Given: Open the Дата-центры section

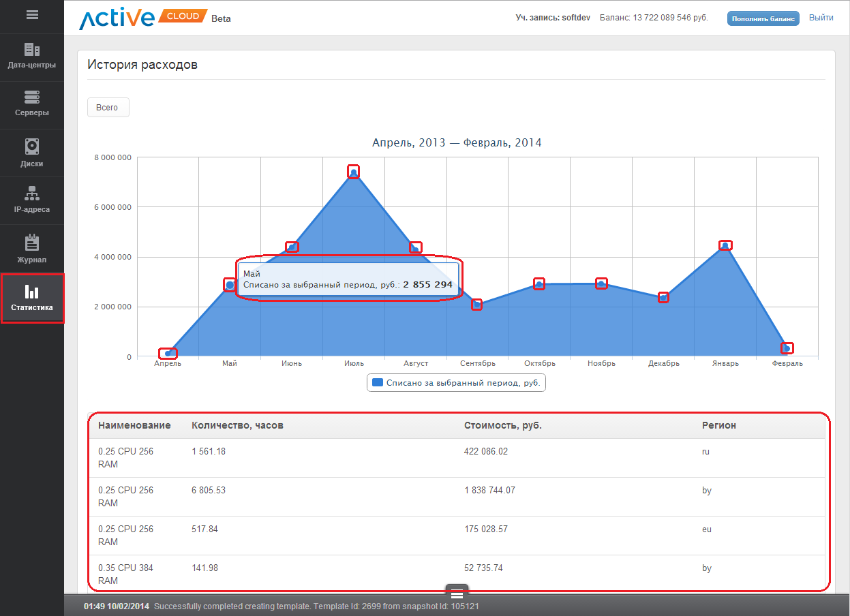Looking at the screenshot, I should 32,57.
